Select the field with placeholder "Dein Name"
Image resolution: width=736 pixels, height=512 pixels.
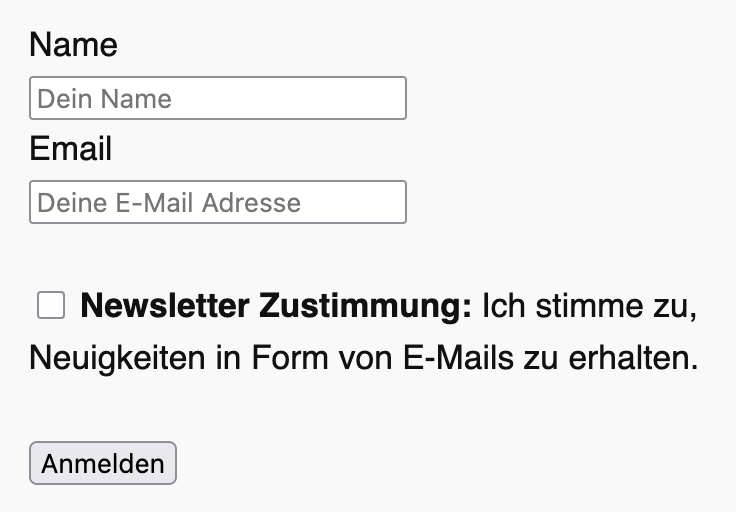(218, 98)
